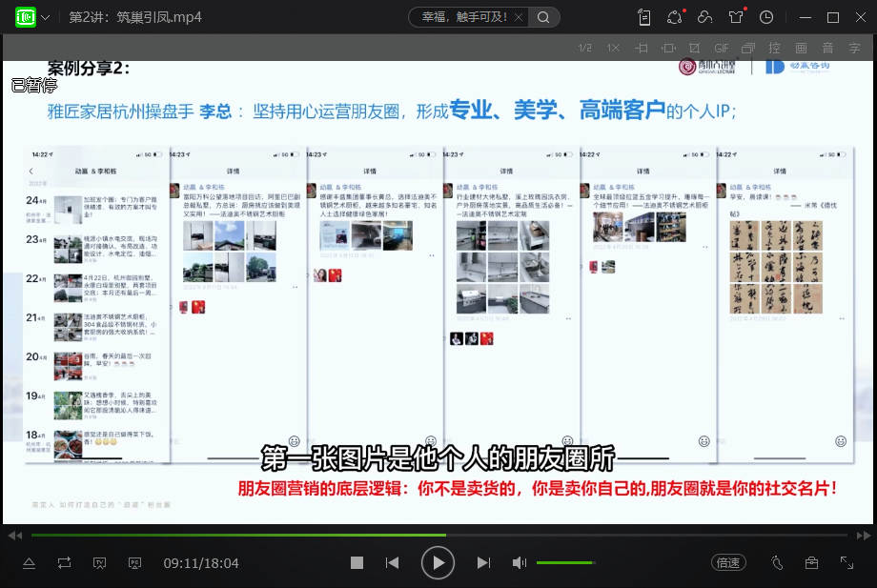
Task: Click the fast-forward arrows right of progress bar
Action: coord(864,536)
